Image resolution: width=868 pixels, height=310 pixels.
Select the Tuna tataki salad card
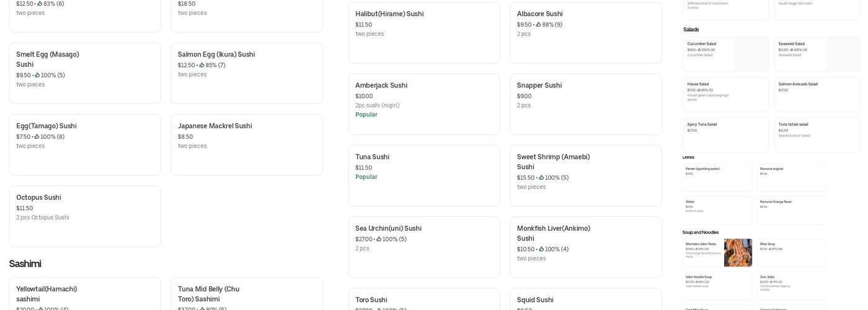coord(817,135)
